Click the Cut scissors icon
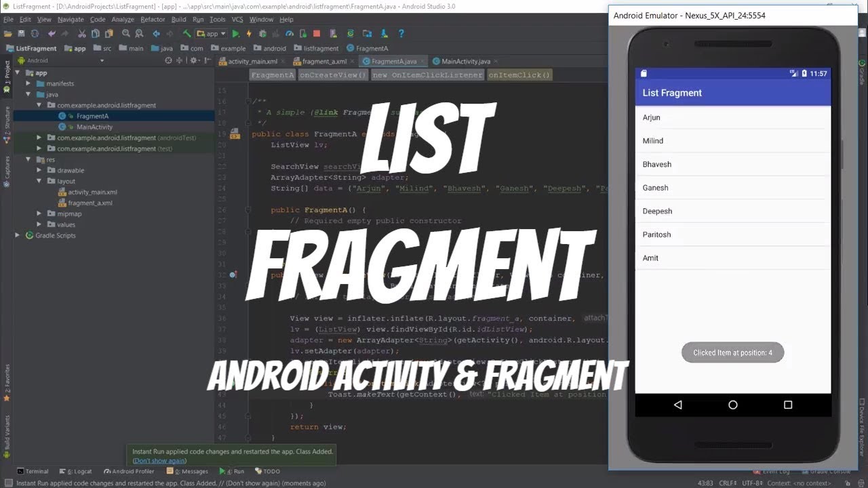 (x=81, y=33)
